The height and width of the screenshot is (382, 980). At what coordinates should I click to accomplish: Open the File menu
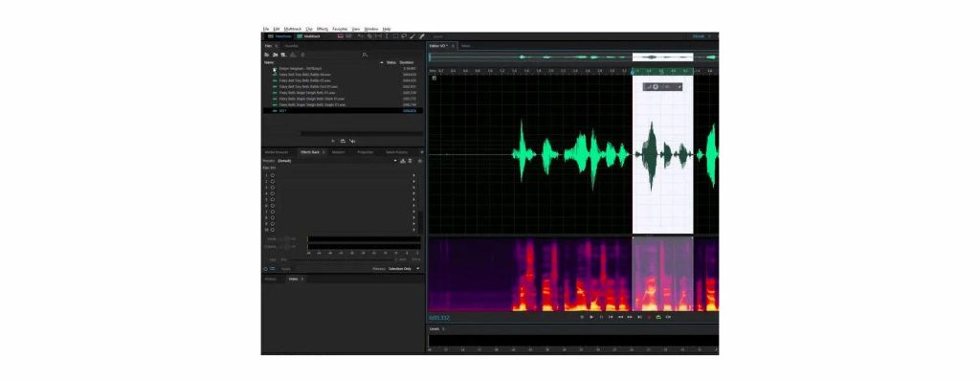266,29
